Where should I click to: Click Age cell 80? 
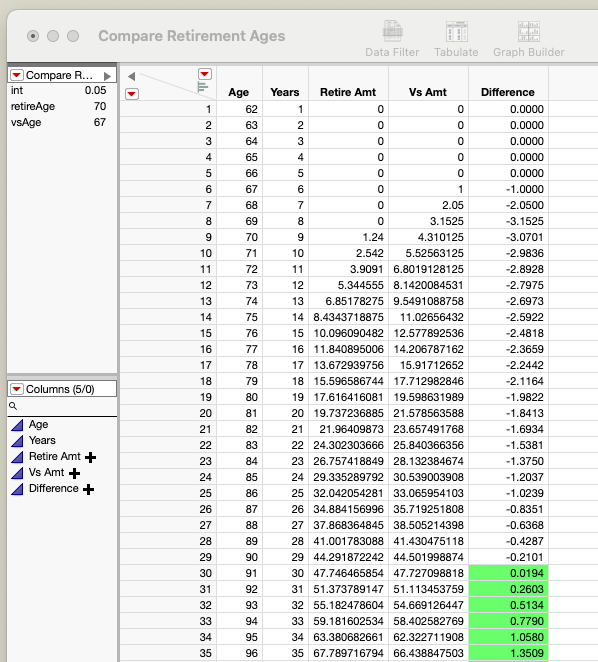pos(239,397)
